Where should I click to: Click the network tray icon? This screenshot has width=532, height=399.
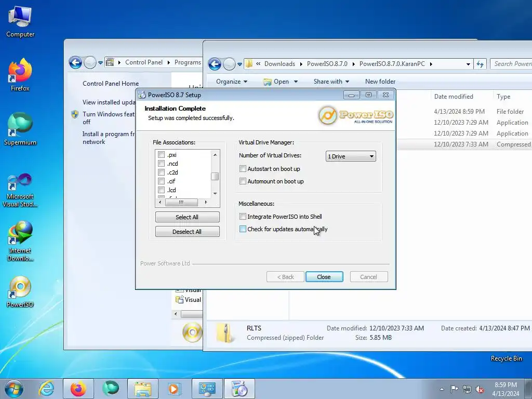pyautogui.click(x=467, y=389)
